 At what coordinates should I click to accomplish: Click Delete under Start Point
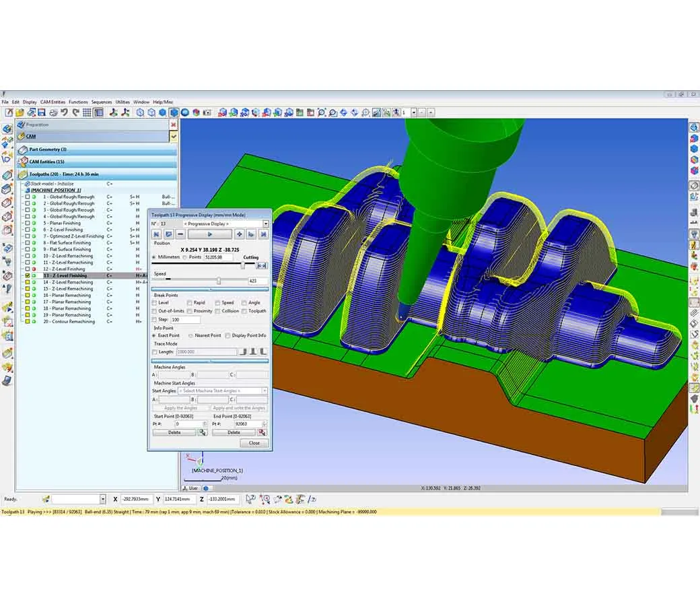tap(175, 432)
